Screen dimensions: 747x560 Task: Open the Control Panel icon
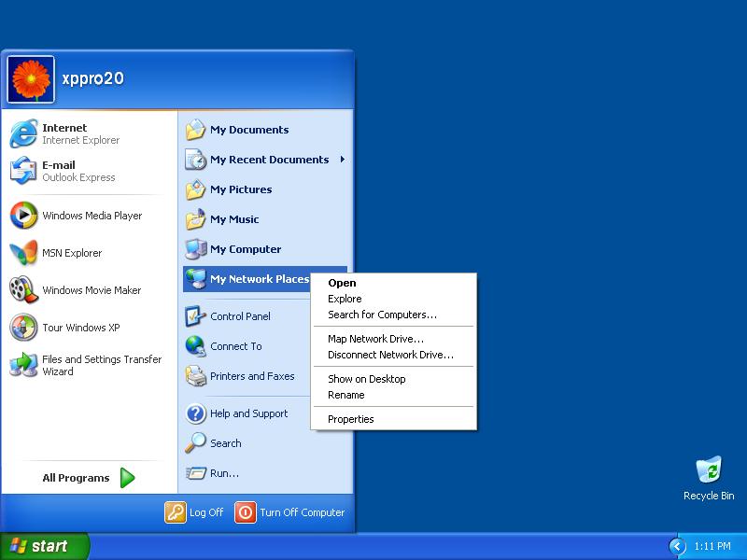[x=195, y=316]
